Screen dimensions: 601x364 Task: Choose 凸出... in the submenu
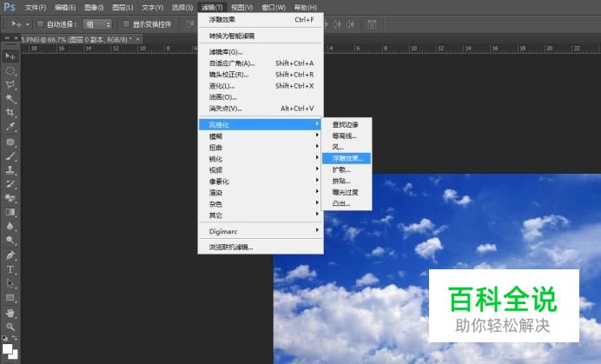click(x=347, y=203)
